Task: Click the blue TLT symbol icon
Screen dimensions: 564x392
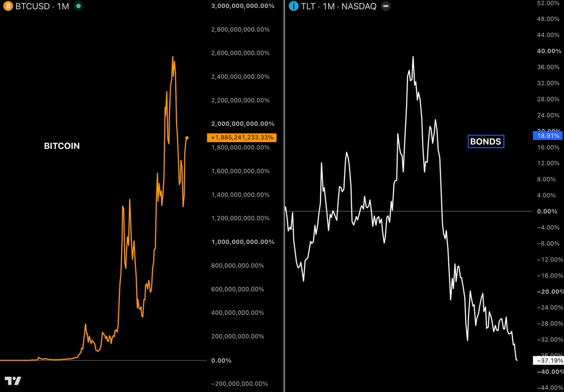Action: (294, 7)
